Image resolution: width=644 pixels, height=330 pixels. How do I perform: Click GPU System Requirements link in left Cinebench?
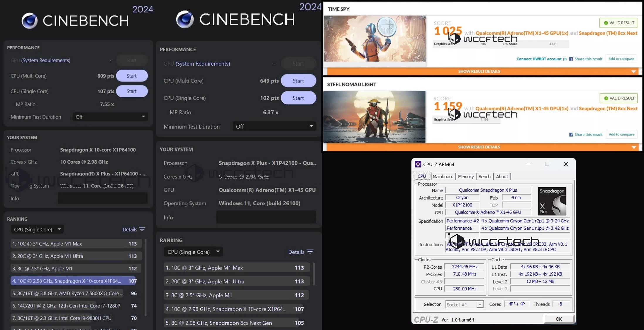coord(45,60)
